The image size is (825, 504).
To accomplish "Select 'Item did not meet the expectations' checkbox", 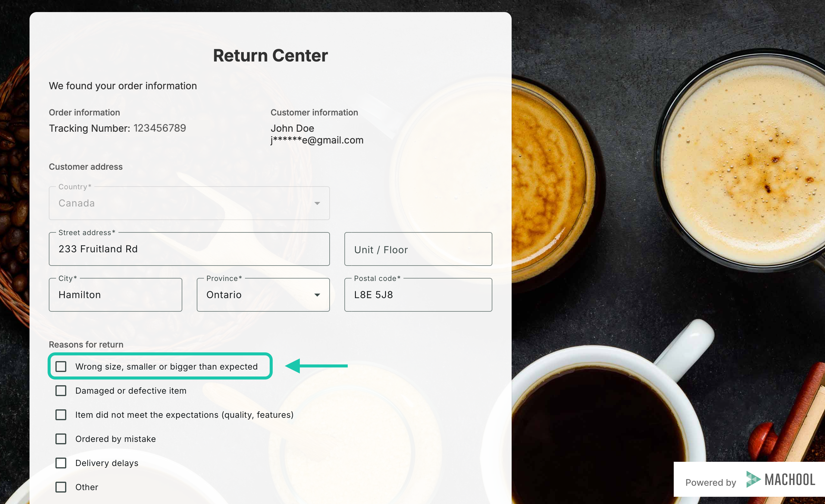I will [x=61, y=414].
